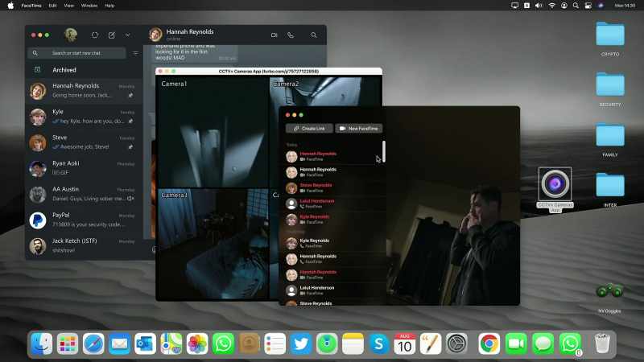Viewport: 644px width, 362px height.
Task: Open Photos from dock
Action: tap(197, 343)
